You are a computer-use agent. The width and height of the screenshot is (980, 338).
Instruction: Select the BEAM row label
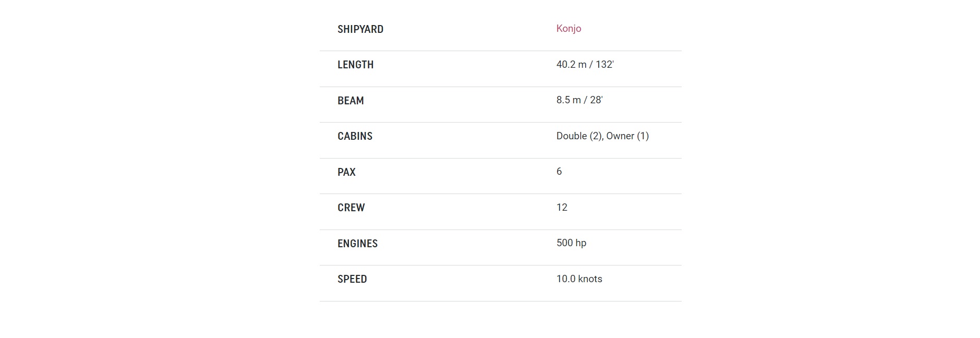click(350, 101)
